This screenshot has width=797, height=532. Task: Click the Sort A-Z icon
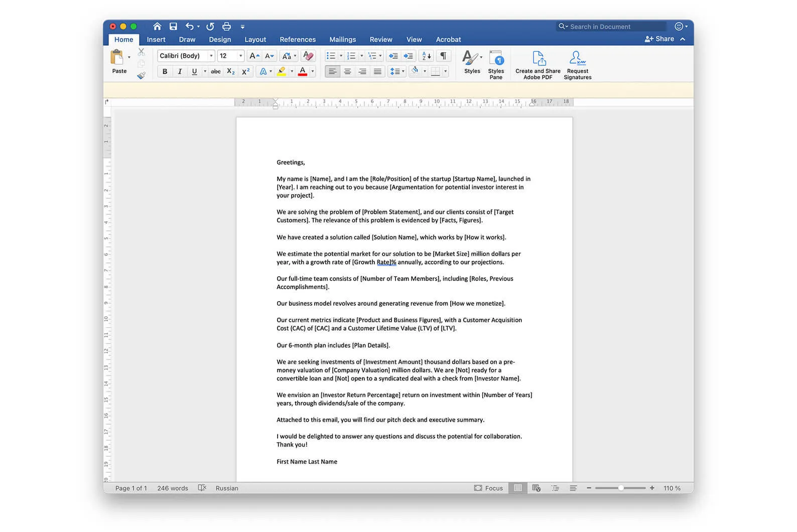[x=426, y=56]
